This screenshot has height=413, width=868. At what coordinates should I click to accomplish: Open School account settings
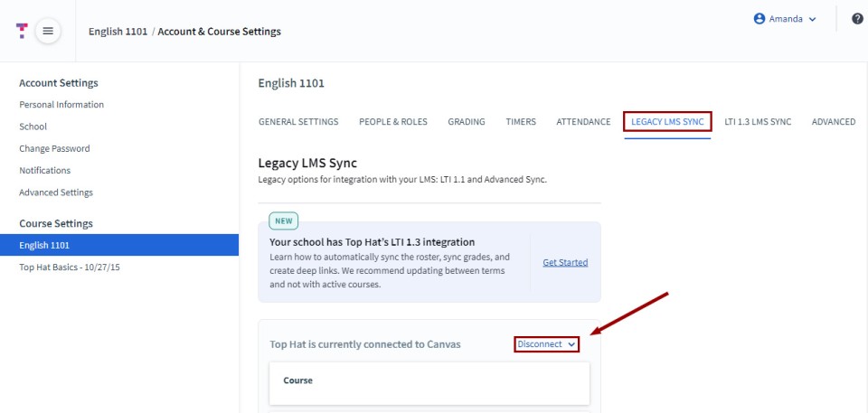click(33, 127)
